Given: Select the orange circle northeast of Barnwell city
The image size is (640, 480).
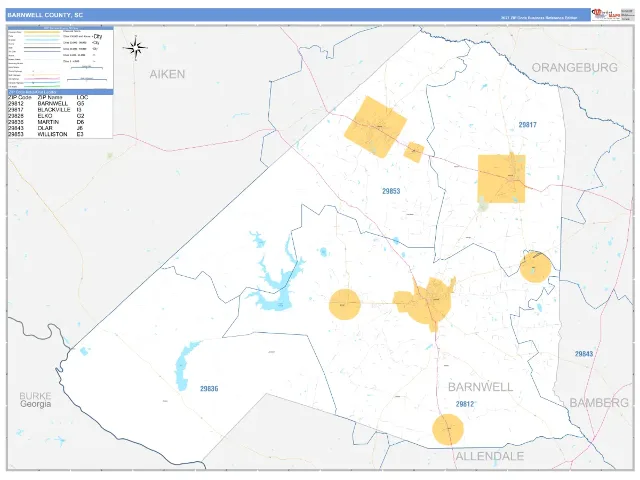Looking at the screenshot, I should (x=535, y=267).
